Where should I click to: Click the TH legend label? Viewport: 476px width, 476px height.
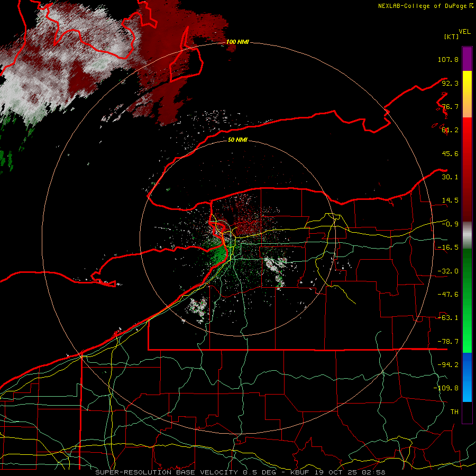click(454, 411)
